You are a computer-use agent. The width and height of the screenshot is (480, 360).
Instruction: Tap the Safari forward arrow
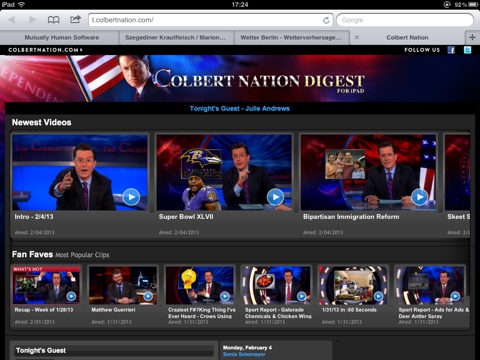coord(32,20)
